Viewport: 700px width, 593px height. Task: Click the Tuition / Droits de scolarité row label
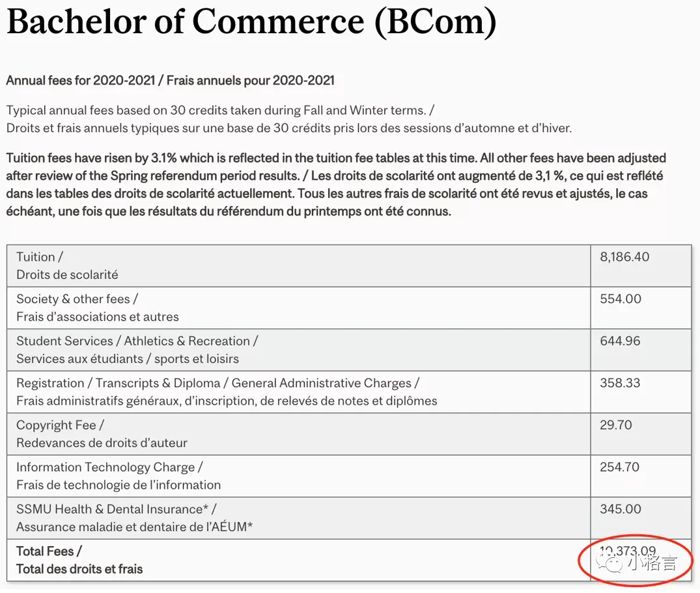[x=67, y=266]
